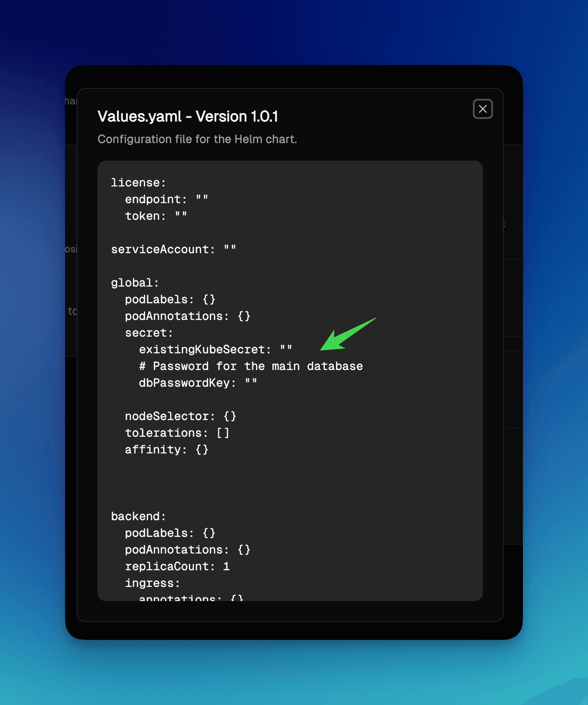The image size is (588, 705).
Task: Select the license: line
Action: point(138,183)
